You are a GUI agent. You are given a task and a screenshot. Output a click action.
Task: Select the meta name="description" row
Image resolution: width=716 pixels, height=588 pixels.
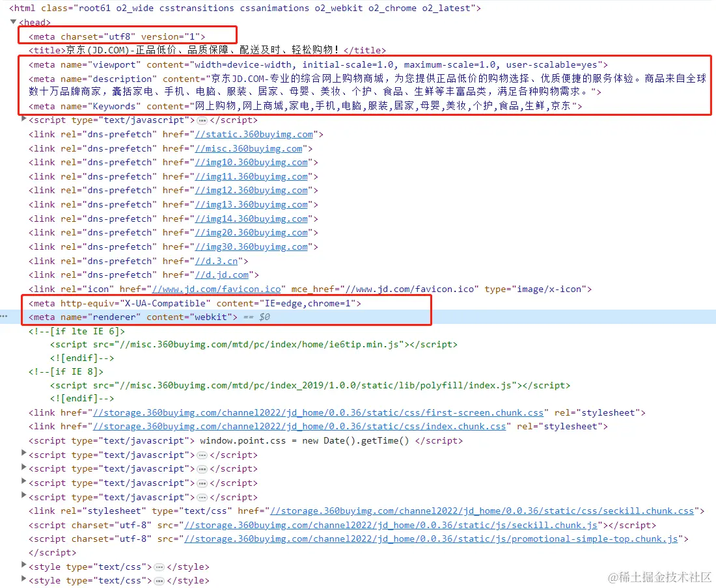368,85
